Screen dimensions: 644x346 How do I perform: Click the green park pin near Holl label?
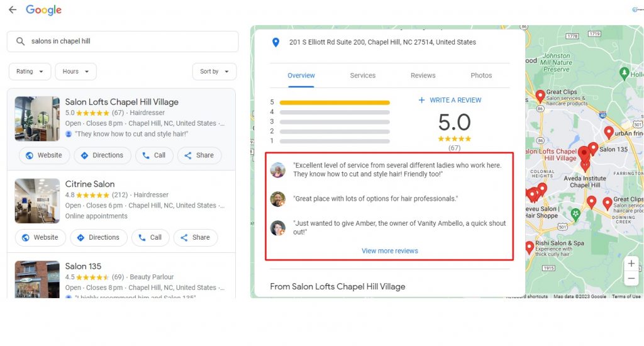pyautogui.click(x=625, y=74)
